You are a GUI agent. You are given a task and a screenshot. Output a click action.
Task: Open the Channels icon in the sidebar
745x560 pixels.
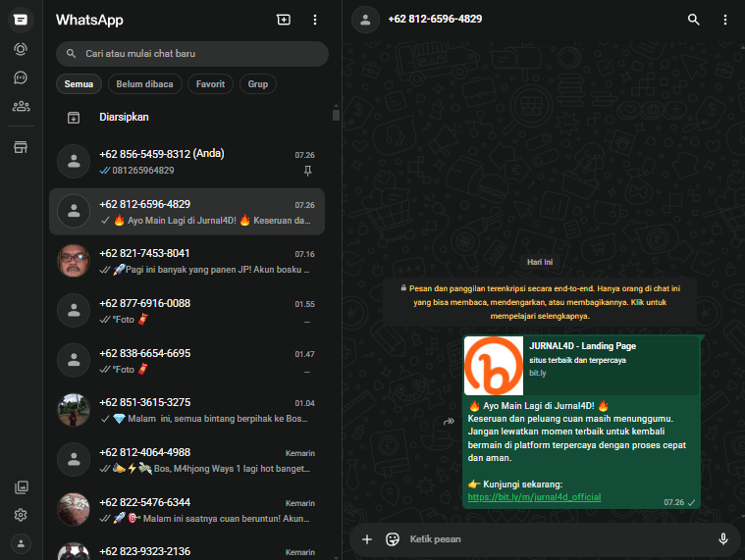coord(21,77)
